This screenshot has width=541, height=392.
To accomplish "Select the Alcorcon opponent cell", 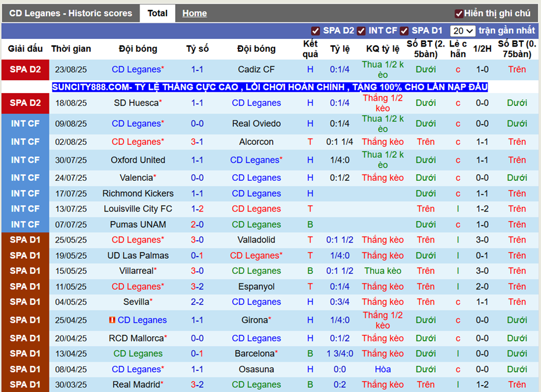I will tap(257, 142).
